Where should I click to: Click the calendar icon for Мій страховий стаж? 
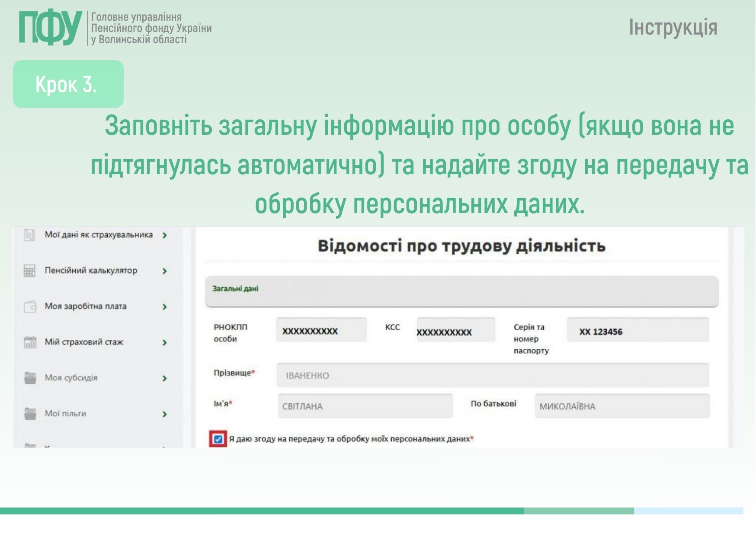click(30, 342)
